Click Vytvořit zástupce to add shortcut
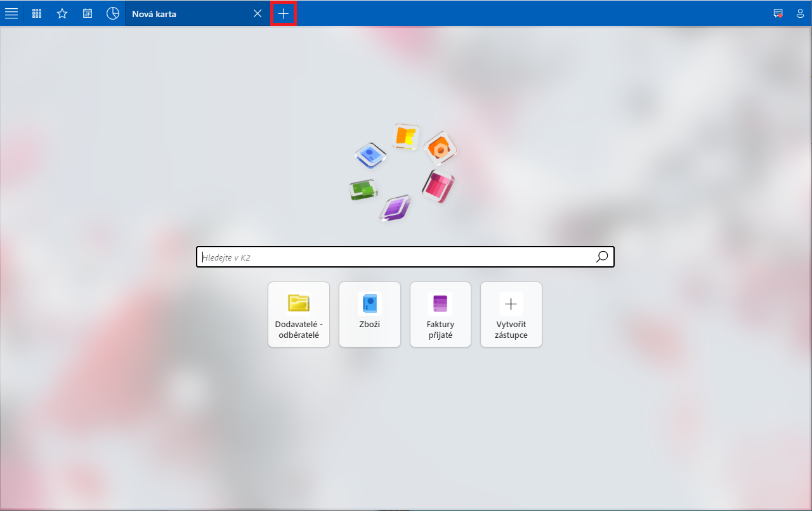This screenshot has height=511, width=812. click(x=511, y=314)
